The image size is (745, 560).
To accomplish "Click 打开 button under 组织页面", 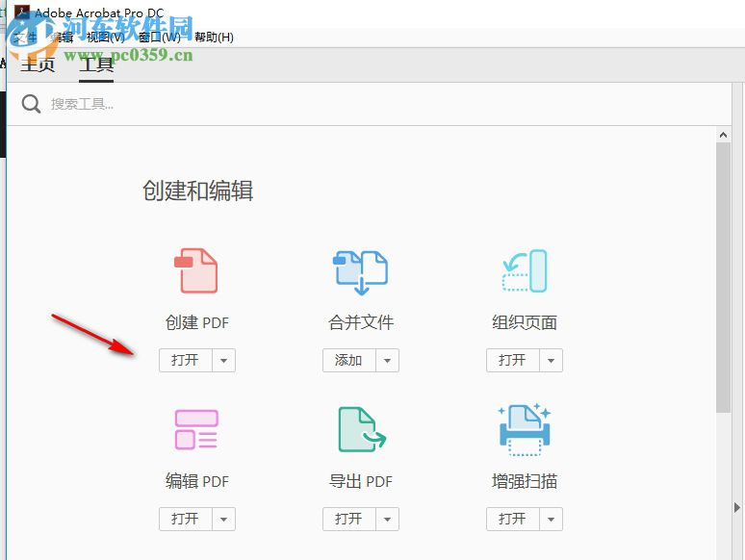I will click(x=513, y=360).
